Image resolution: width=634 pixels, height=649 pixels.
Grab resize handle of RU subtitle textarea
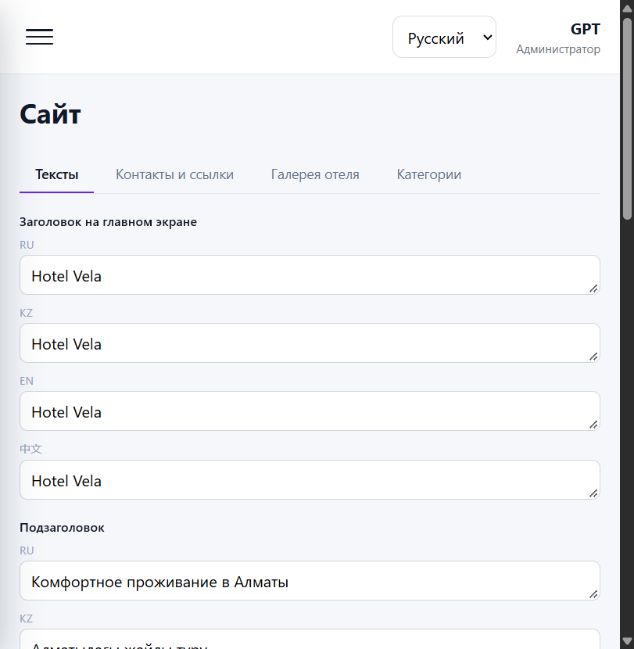tap(593, 594)
